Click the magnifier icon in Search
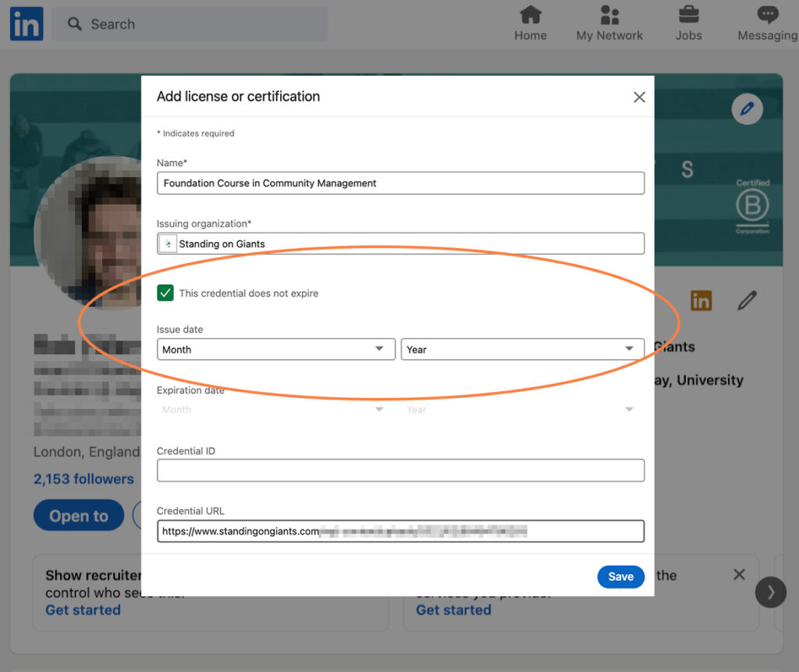The width and height of the screenshot is (799, 672). pyautogui.click(x=74, y=24)
